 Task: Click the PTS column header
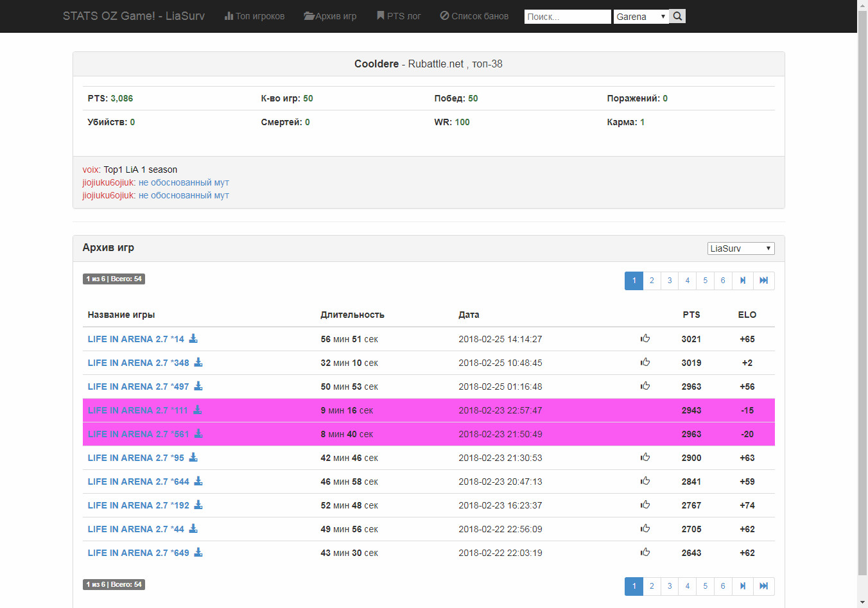pos(691,315)
